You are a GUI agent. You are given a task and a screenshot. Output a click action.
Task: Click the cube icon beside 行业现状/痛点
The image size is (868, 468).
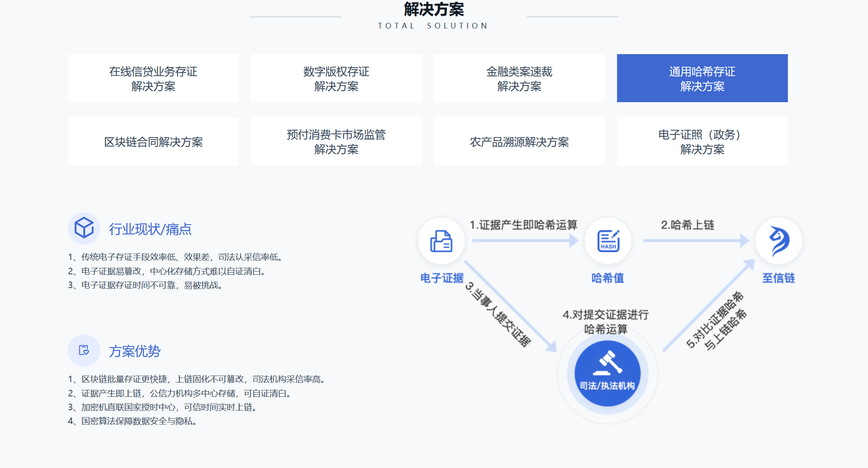84,228
